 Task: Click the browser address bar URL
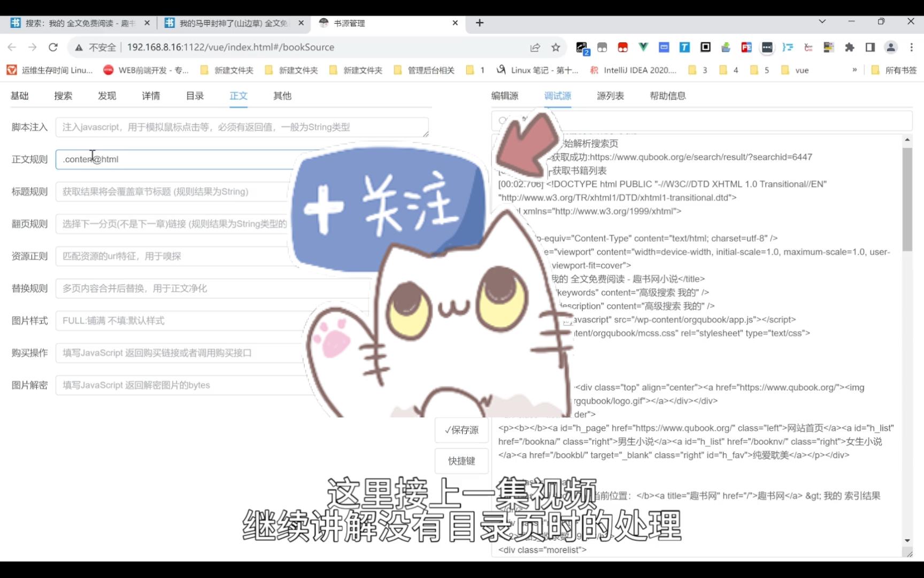[230, 47]
